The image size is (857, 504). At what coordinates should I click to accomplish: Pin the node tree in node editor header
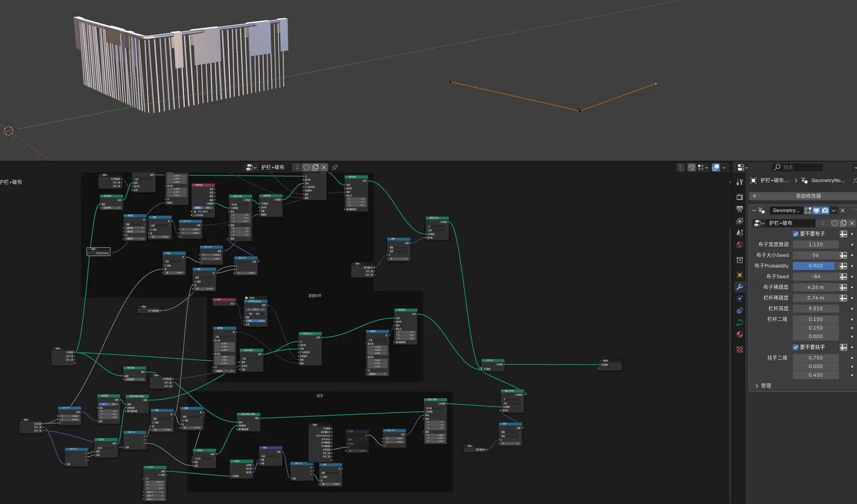(x=334, y=167)
